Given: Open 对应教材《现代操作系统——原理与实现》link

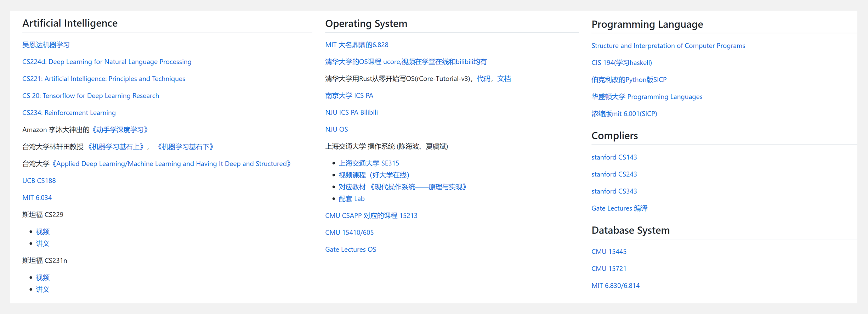Looking at the screenshot, I should tap(403, 187).
